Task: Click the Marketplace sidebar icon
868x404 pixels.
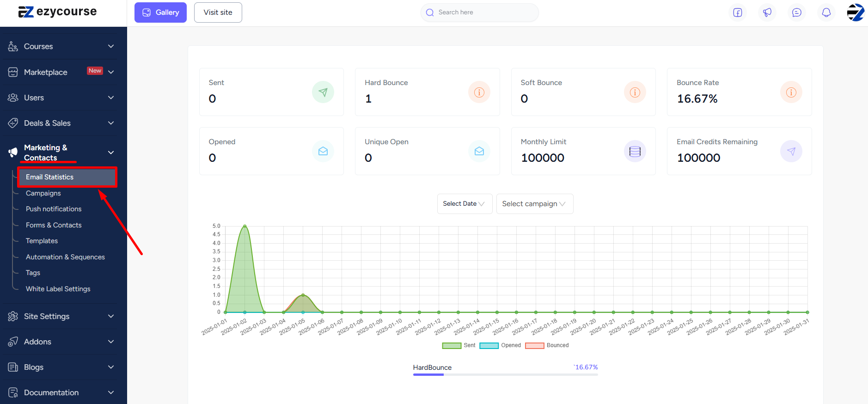Action: pos(13,72)
